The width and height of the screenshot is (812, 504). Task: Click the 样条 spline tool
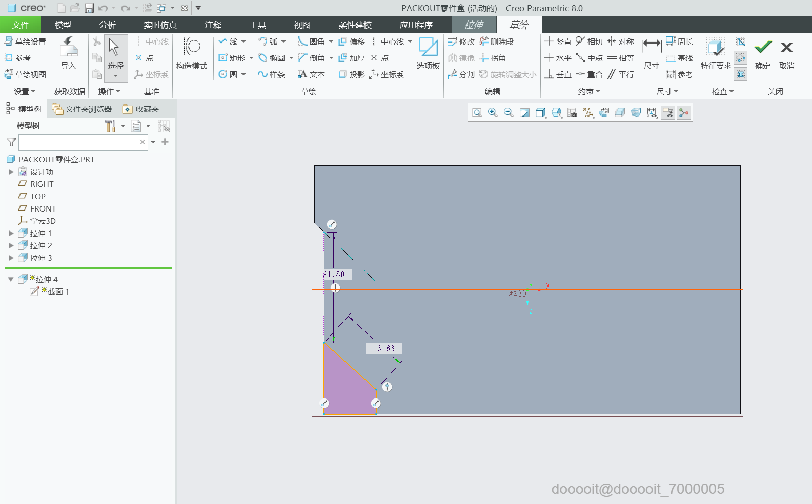(271, 74)
